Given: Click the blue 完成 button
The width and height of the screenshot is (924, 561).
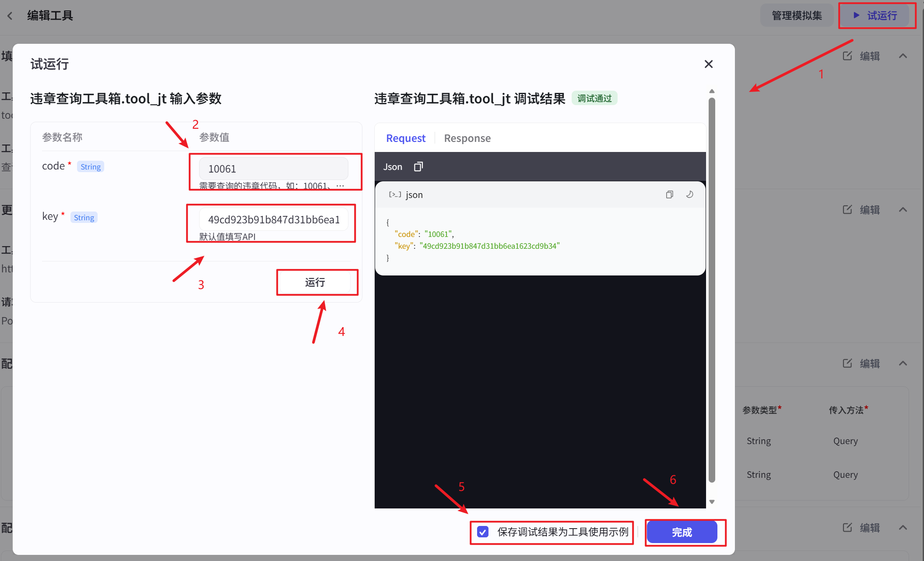Looking at the screenshot, I should point(682,532).
